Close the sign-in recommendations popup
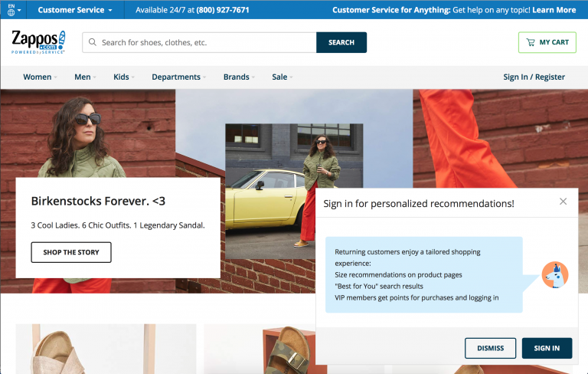 coord(563,202)
